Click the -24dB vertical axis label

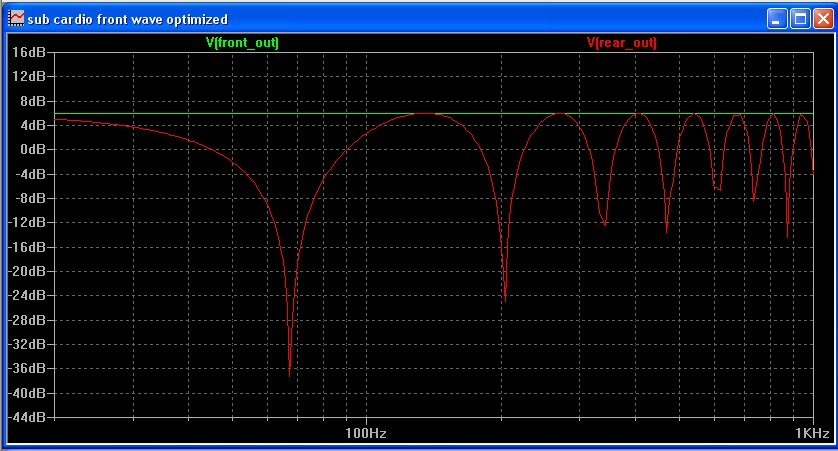click(27, 296)
